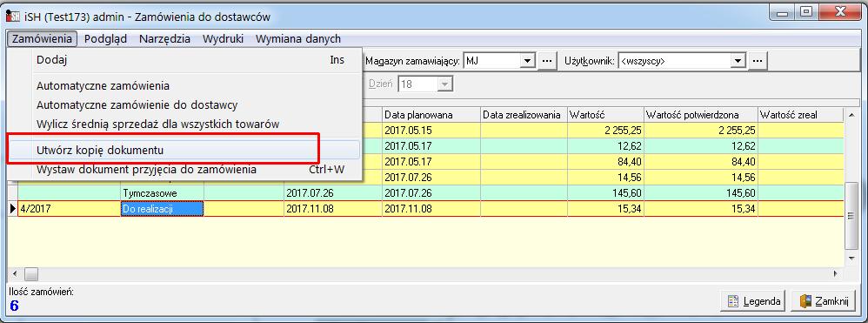Image resolution: width=868 pixels, height=323 pixels.
Task: Click horizontal scrollbar right arrow
Action: pos(836,273)
